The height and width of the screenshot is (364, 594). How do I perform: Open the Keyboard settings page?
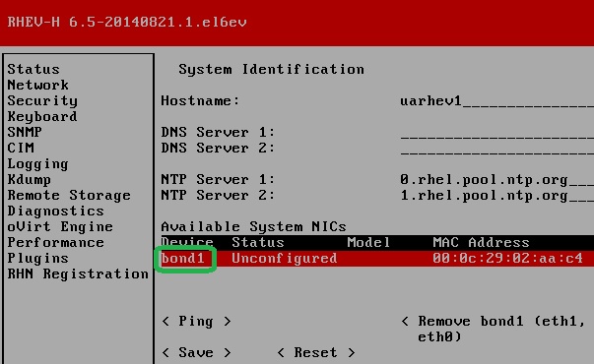coord(42,116)
